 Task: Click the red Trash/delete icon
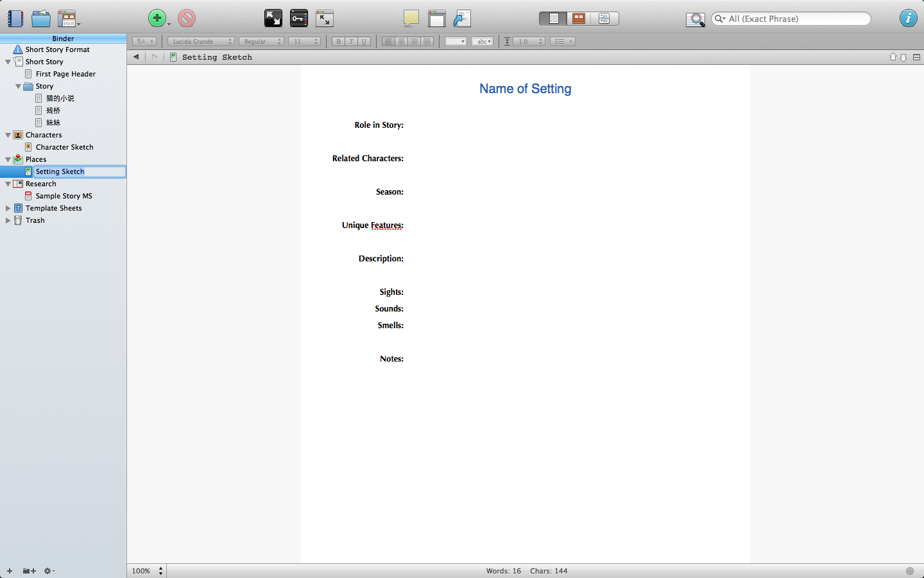click(187, 18)
